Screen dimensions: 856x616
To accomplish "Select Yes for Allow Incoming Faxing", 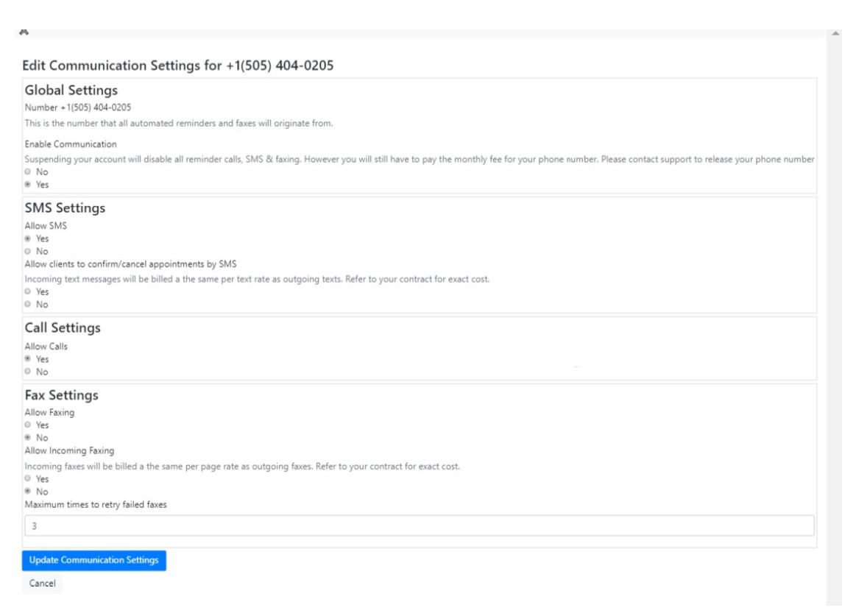I will pyautogui.click(x=28, y=478).
